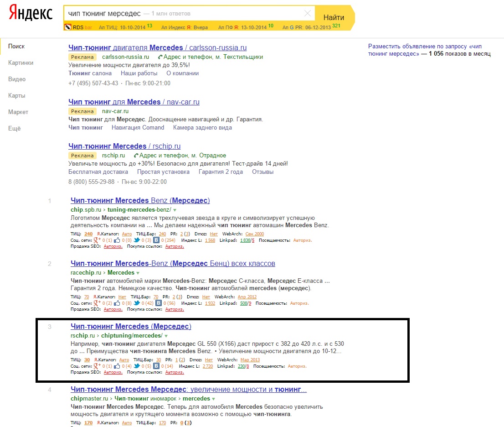Clear the search query with X icon
This screenshot has width=504, height=427.
(307, 13)
